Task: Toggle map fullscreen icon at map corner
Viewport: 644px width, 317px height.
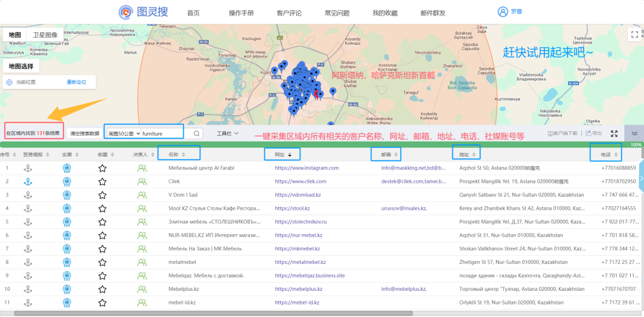Action: point(634,35)
